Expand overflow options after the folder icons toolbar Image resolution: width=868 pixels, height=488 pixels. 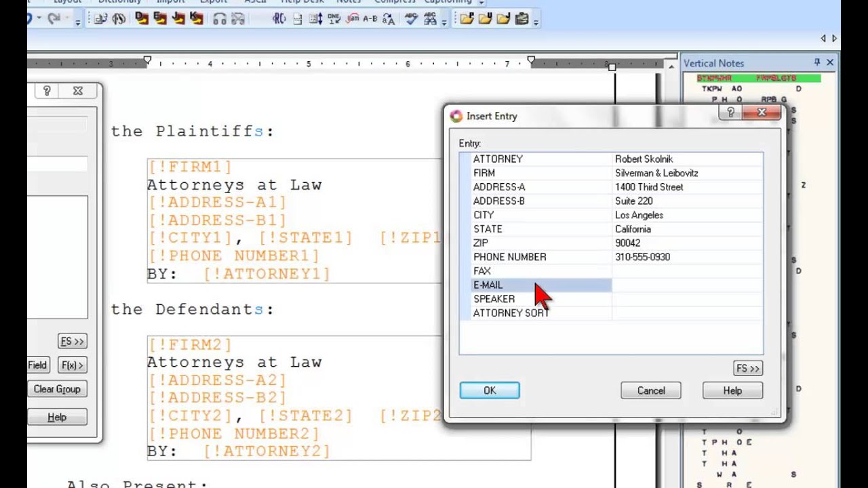click(536, 22)
